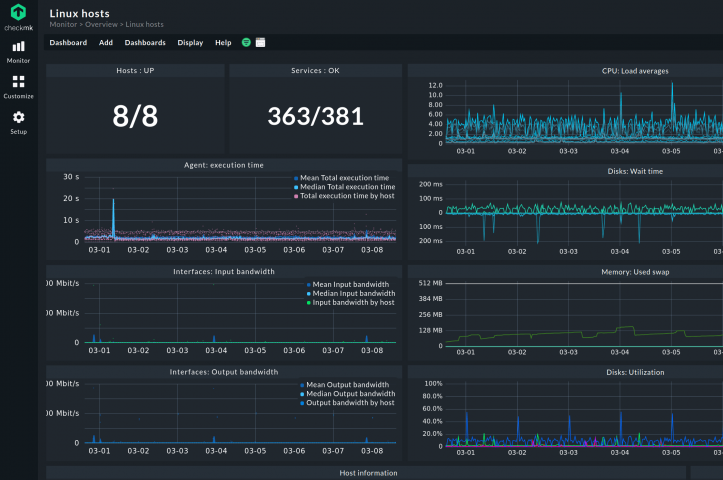
Task: Open the Monitor sidebar menu
Action: pos(18,51)
